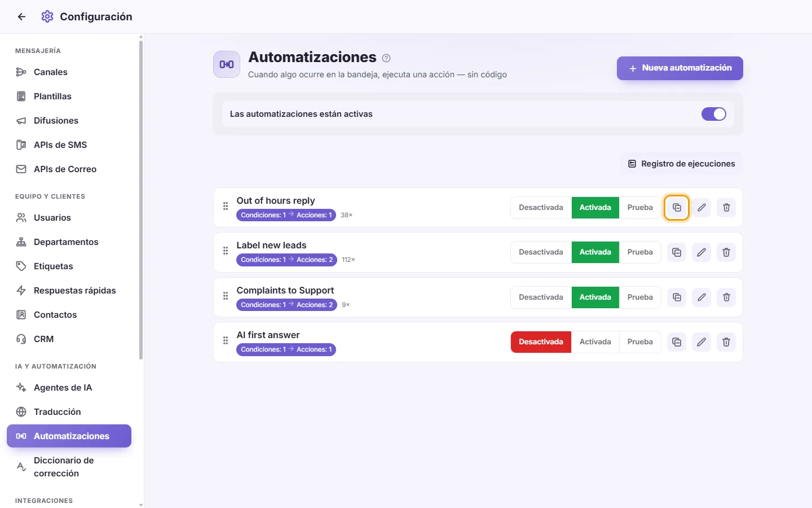The height and width of the screenshot is (508, 812).
Task: Click the sidebar scroll down arrow
Action: coord(141,505)
